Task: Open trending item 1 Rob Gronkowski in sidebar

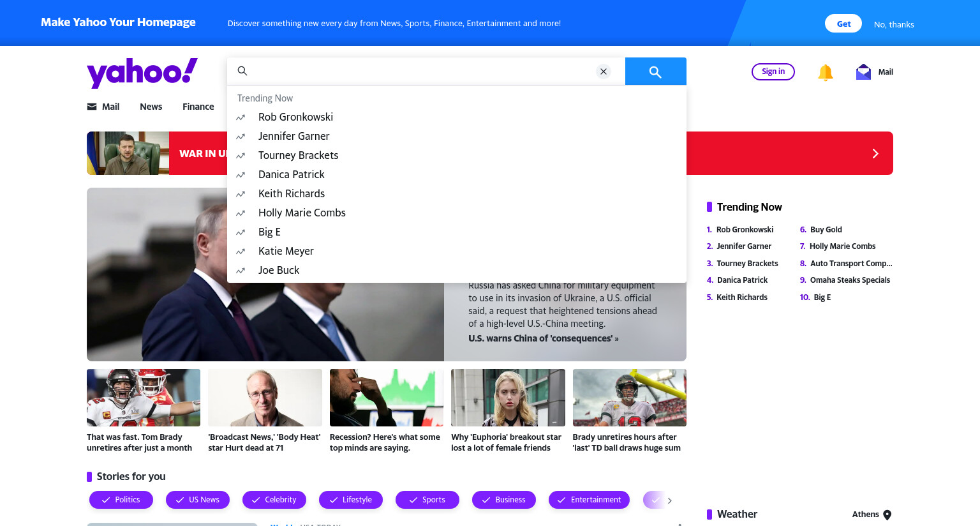Action: (745, 230)
